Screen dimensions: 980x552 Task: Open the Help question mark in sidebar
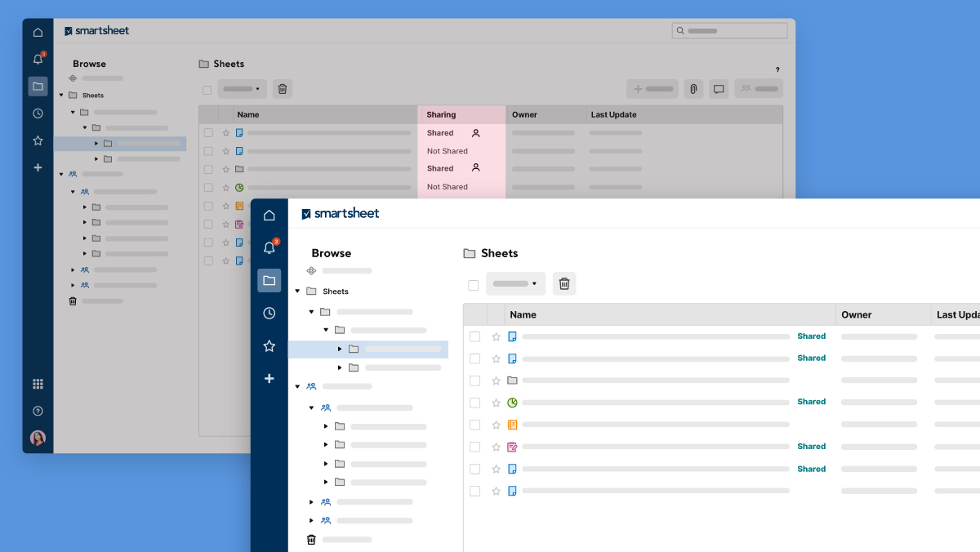pos(38,411)
